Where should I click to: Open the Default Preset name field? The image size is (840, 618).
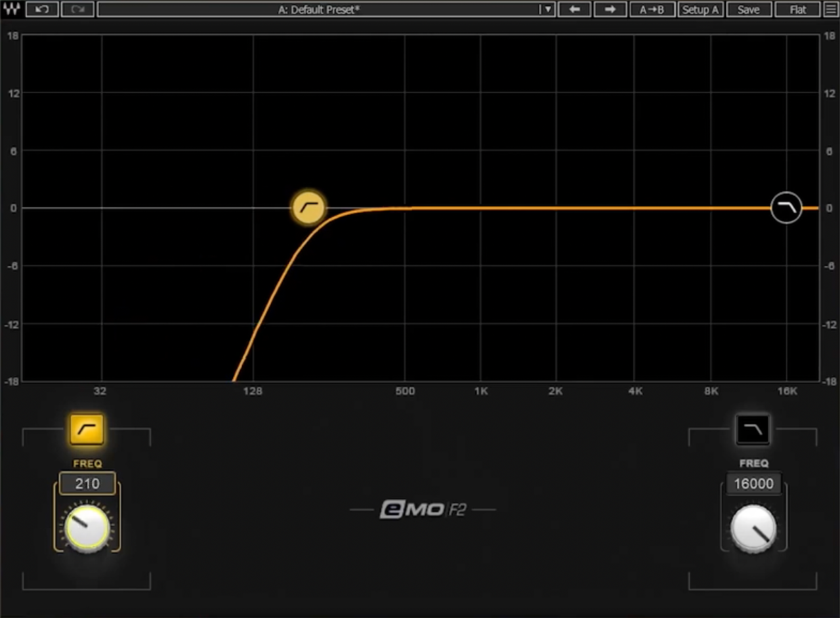click(318, 9)
